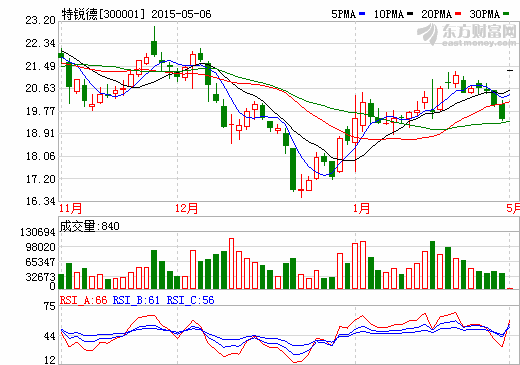Click the black 10PMA legend color marker
The image size is (520, 365).
point(410,14)
